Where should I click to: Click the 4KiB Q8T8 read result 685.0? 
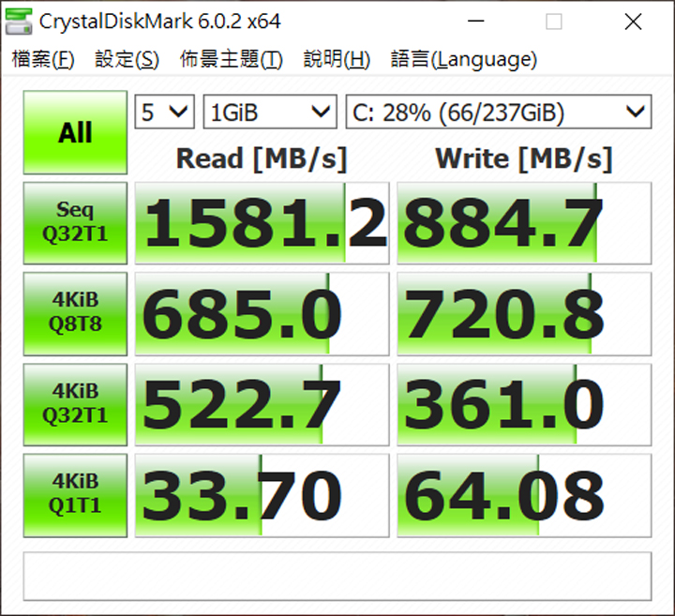(262, 314)
